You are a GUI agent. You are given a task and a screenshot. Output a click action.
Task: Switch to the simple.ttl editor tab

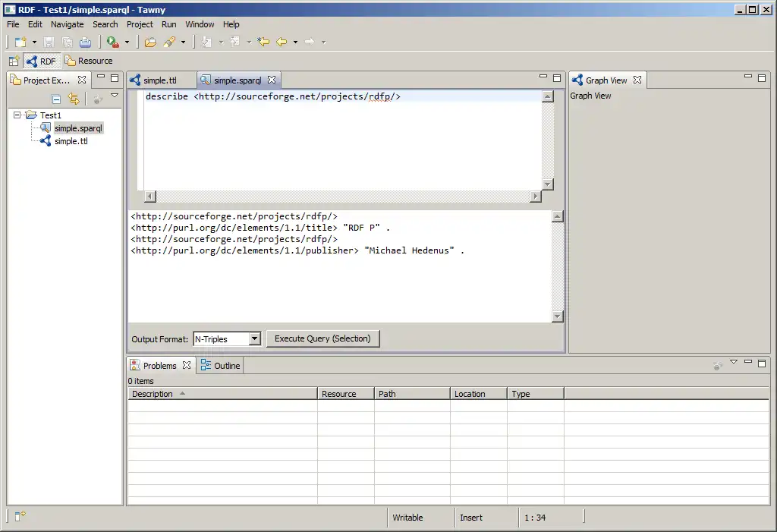159,80
